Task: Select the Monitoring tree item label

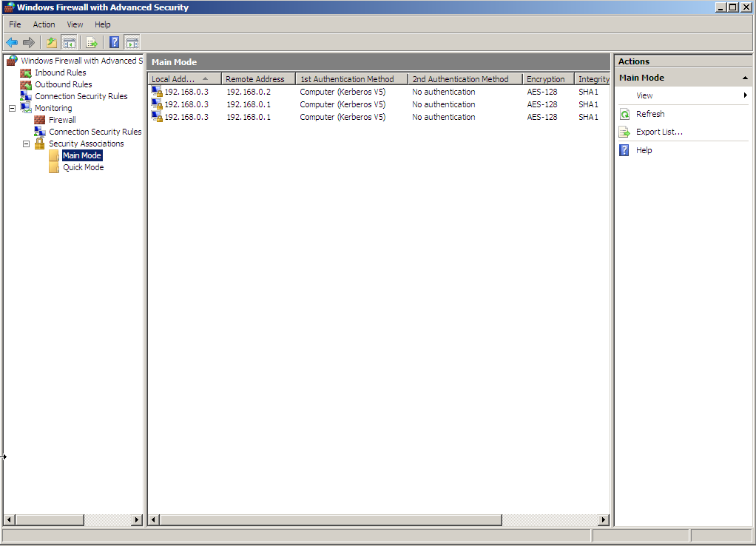Action: tap(53, 108)
